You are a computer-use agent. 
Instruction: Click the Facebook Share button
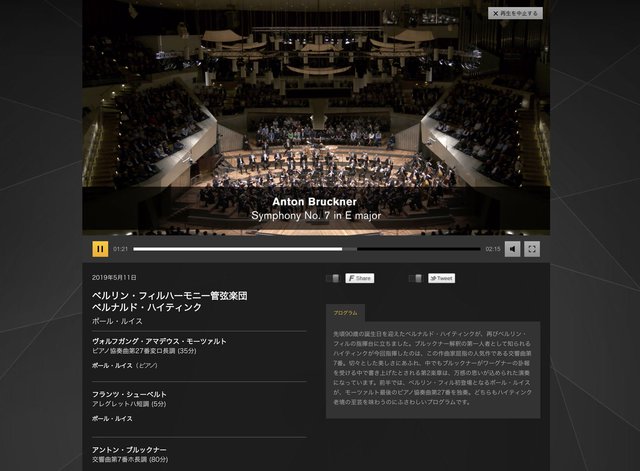pyautogui.click(x=360, y=278)
